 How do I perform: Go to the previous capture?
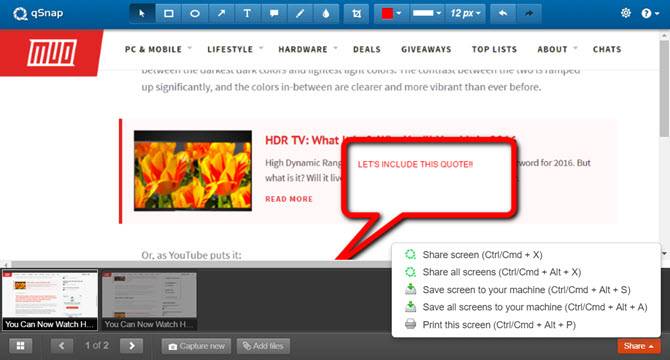[x=62, y=346]
